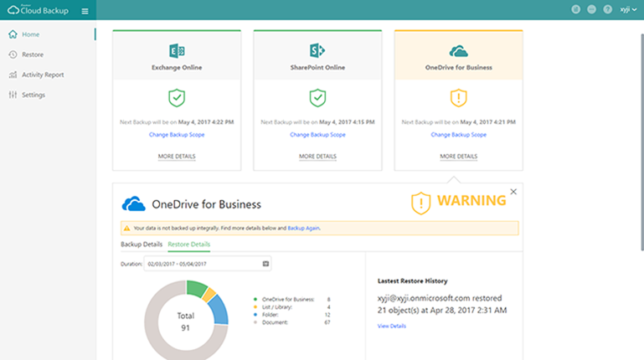The height and width of the screenshot is (360, 644).
Task: Click 'May 4, 2017 4:21 PM' backup time
Action: coord(487,122)
